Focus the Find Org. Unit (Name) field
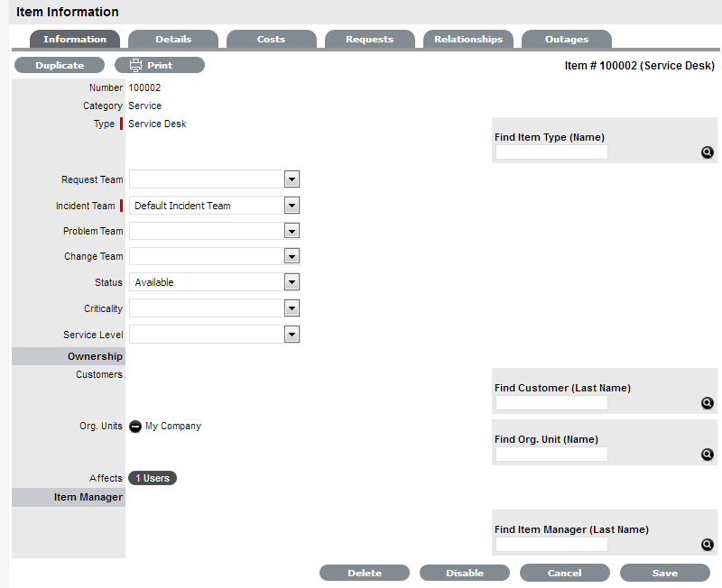Viewport: 722px width, 588px height. pos(551,455)
